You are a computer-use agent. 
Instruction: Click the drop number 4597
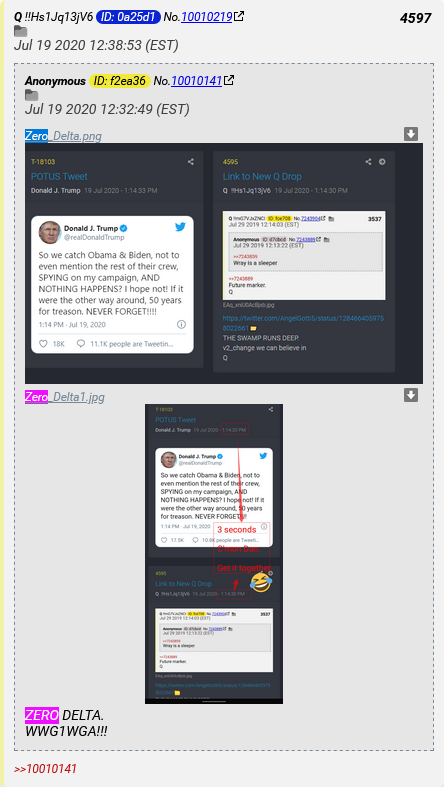(x=415, y=18)
